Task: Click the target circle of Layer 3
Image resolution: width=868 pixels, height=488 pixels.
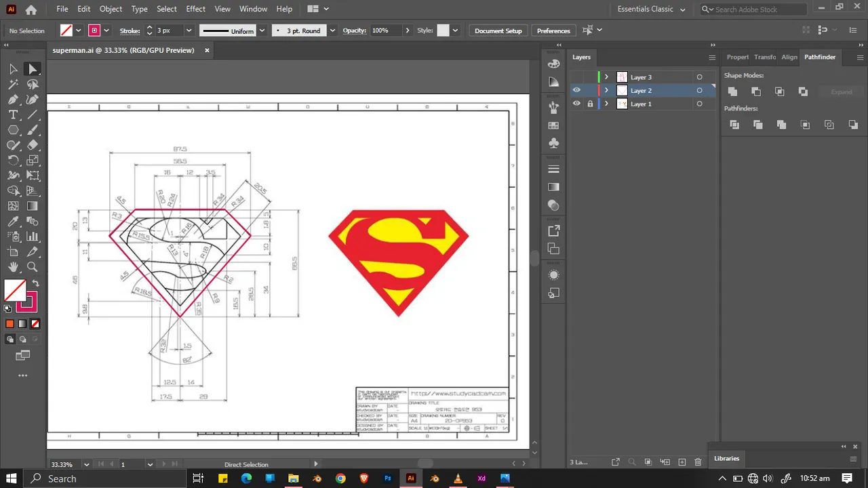Action: click(699, 77)
